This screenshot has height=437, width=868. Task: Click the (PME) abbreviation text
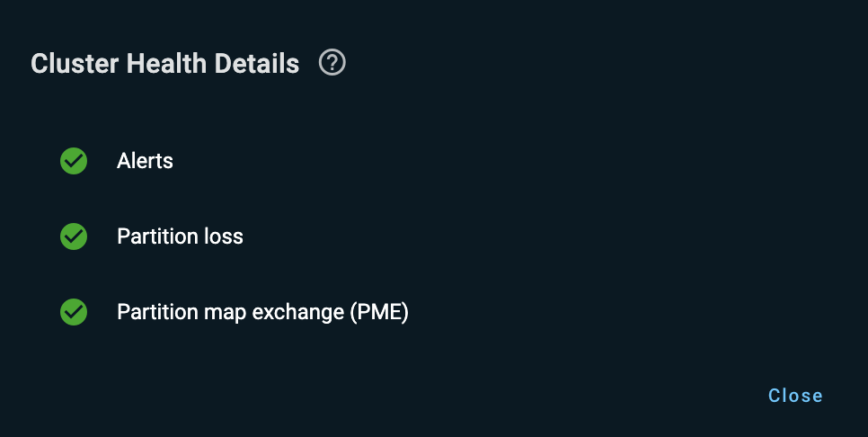pyautogui.click(x=379, y=312)
